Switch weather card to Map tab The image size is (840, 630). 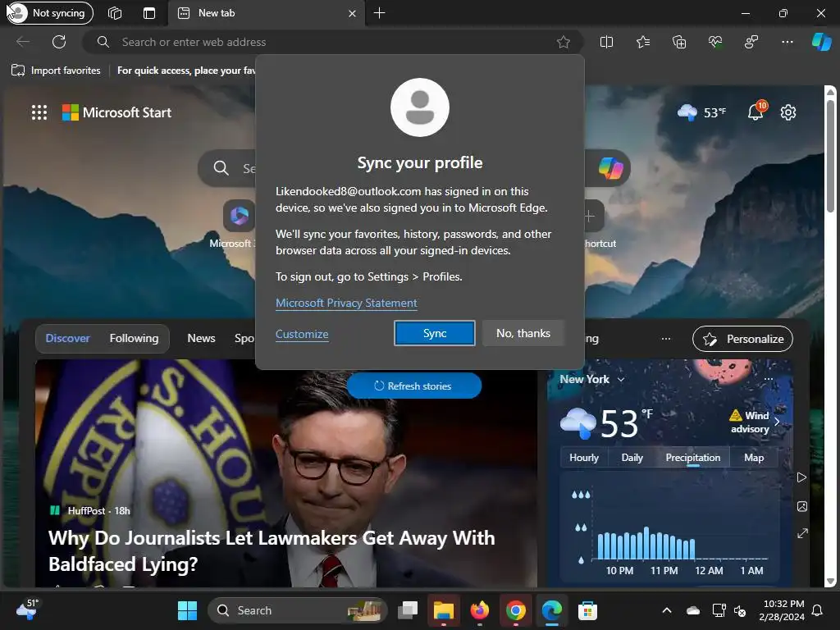click(754, 458)
